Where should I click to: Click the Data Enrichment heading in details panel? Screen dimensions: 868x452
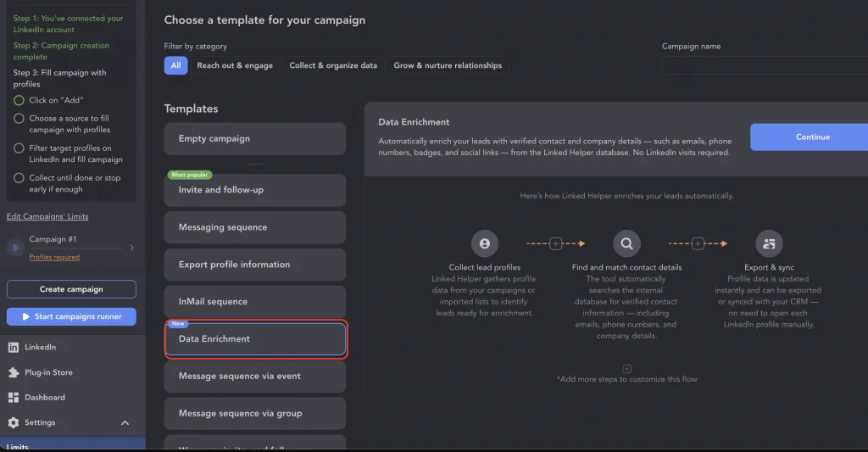pos(414,122)
